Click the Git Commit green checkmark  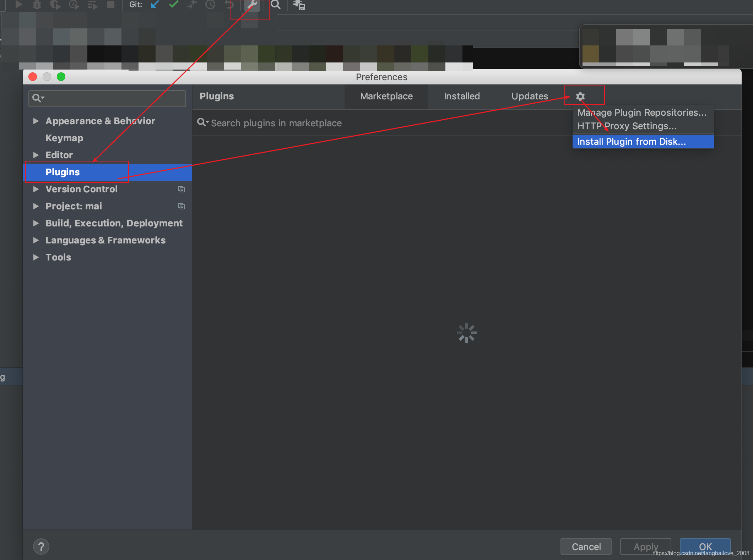tap(174, 4)
